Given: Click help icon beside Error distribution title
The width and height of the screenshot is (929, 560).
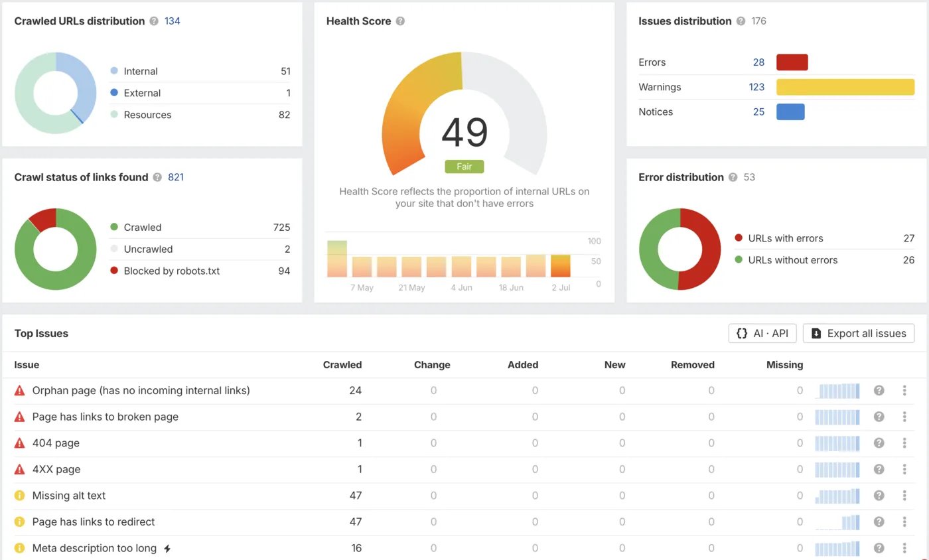Looking at the screenshot, I should 733,177.
